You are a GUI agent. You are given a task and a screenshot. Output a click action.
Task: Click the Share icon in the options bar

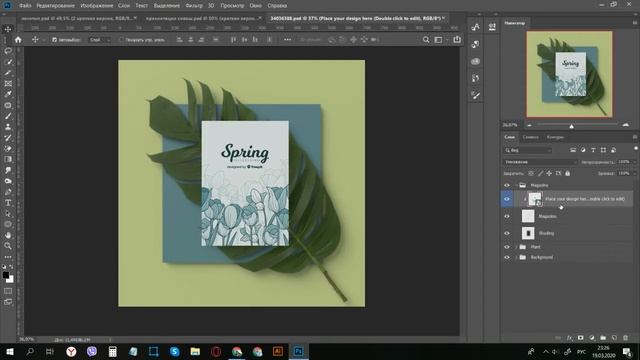click(x=457, y=39)
